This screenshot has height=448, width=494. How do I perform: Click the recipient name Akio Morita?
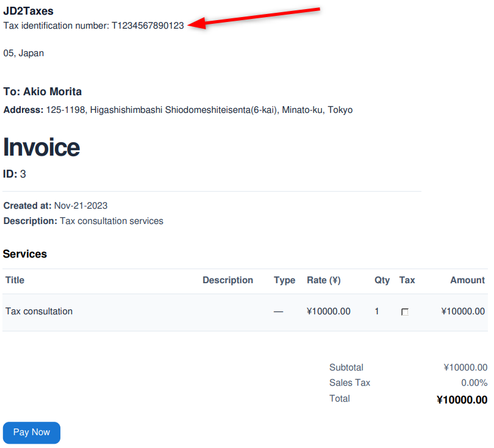(x=52, y=92)
